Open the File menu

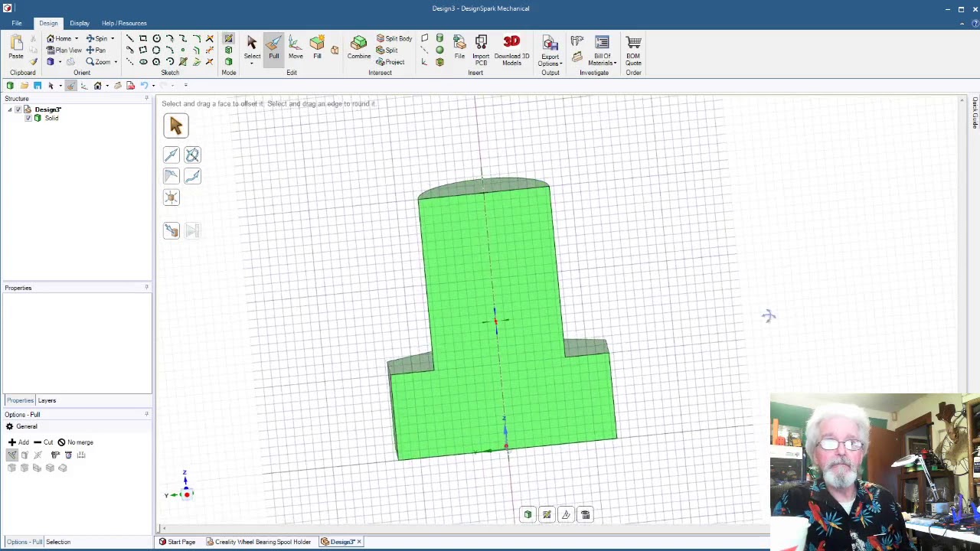point(17,23)
